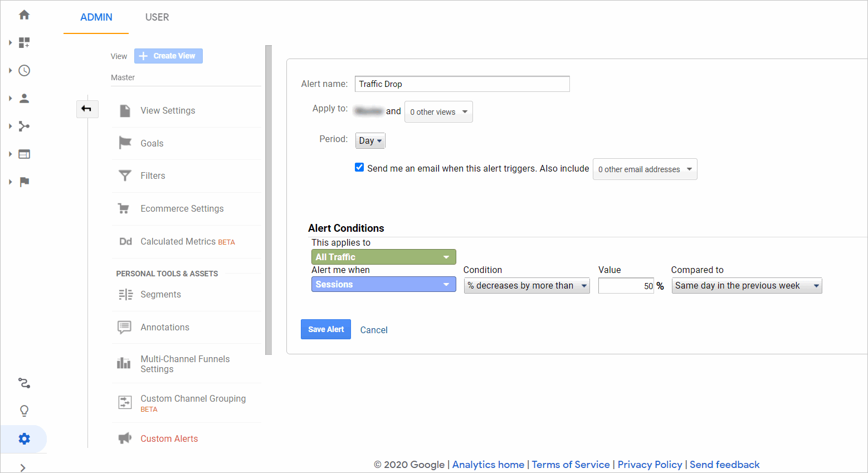This screenshot has height=473, width=868.
Task: Click the back arrow beside View Settings
Action: [x=87, y=109]
